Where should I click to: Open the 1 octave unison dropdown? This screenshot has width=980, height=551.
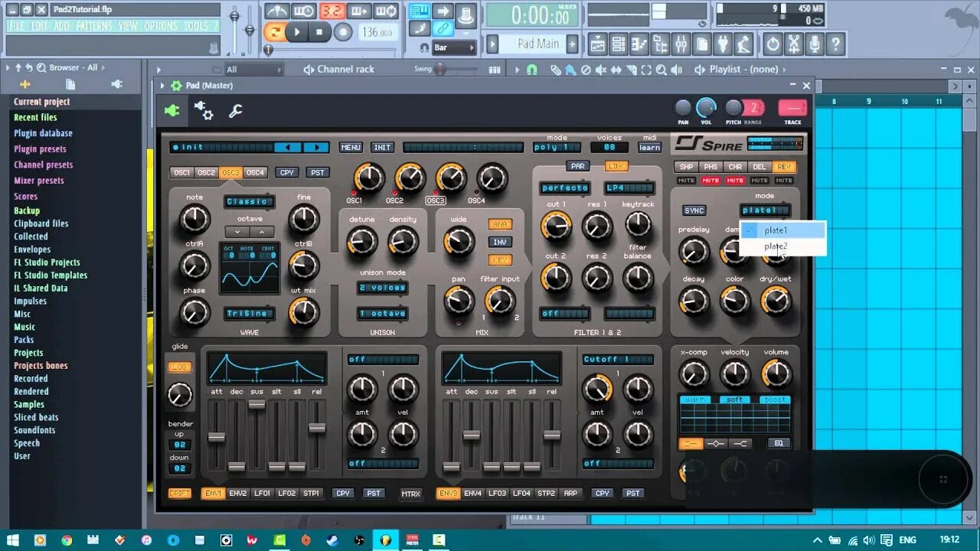tap(383, 314)
